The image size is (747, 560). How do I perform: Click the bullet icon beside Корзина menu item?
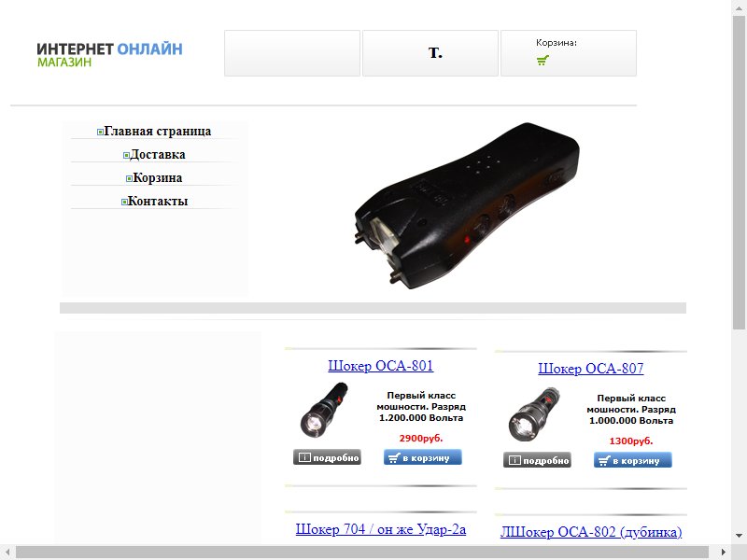129,178
